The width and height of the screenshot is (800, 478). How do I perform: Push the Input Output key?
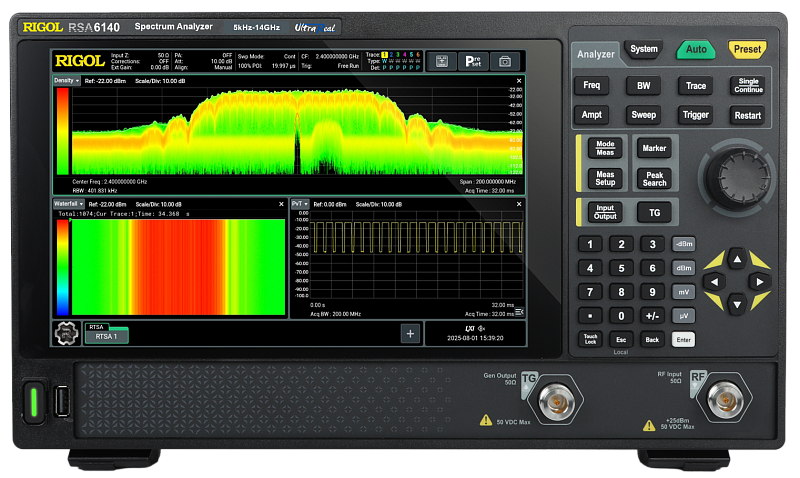[x=605, y=212]
